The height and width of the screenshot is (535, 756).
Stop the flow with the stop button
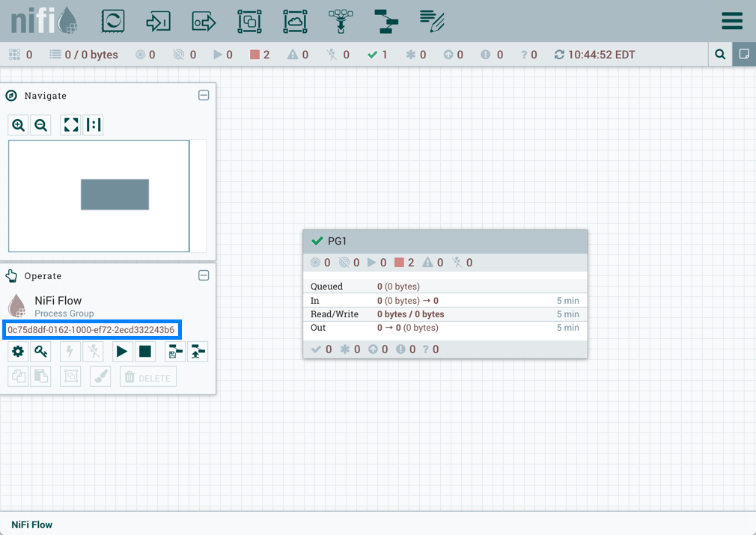pyautogui.click(x=145, y=352)
